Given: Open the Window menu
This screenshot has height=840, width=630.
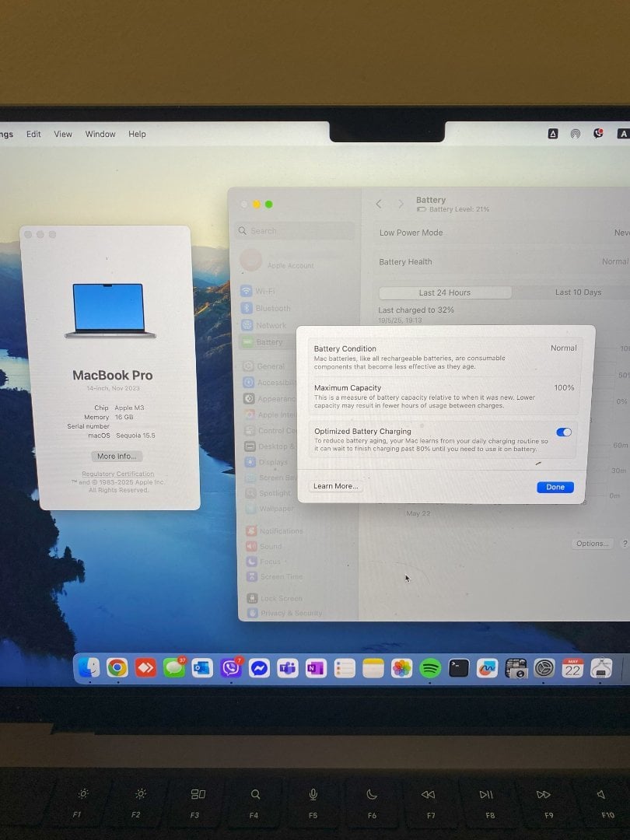Looking at the screenshot, I should pos(100,134).
